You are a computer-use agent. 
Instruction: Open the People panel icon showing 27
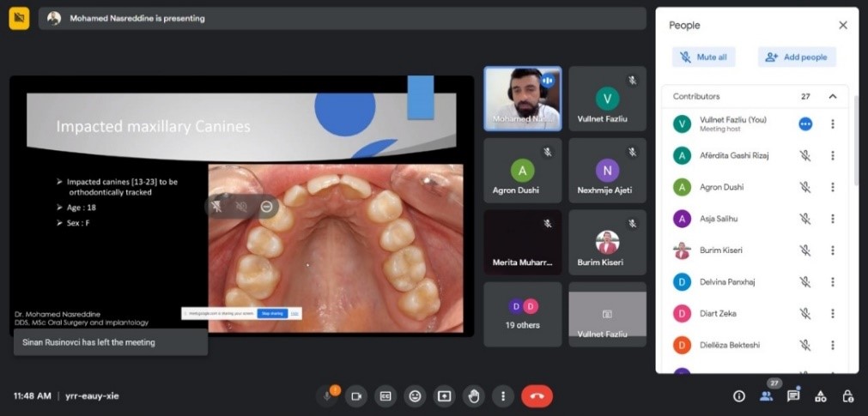[766, 395]
